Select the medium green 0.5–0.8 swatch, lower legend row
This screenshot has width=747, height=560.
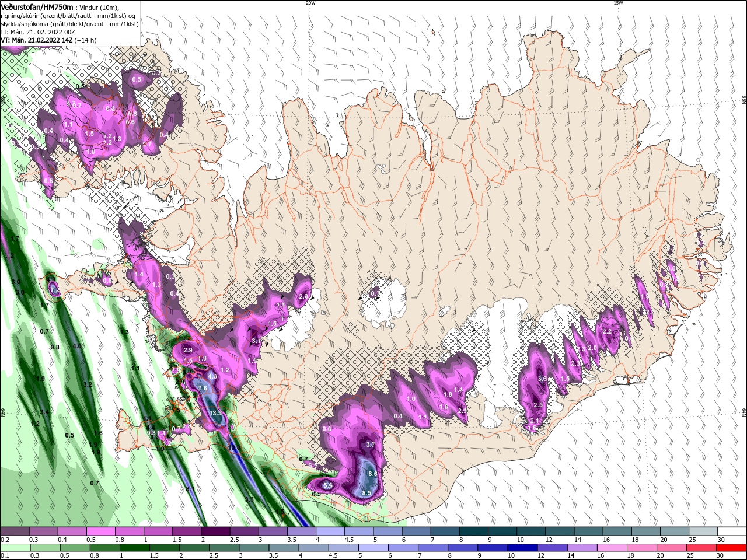75,548
